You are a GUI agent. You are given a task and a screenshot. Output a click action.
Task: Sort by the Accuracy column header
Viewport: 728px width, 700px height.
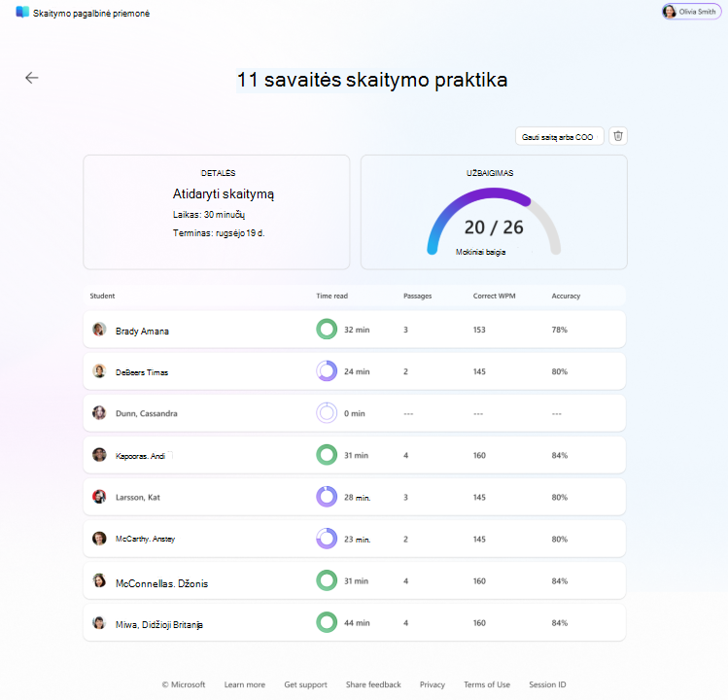566,296
